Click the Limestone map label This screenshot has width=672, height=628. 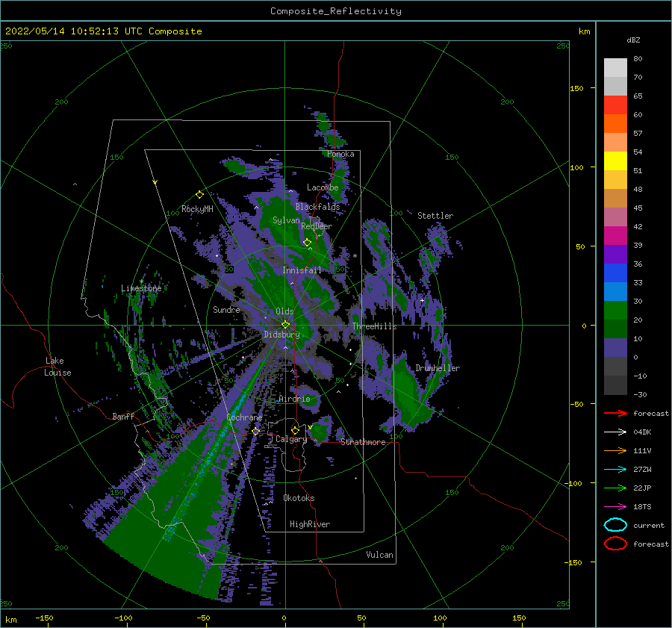[x=141, y=288]
